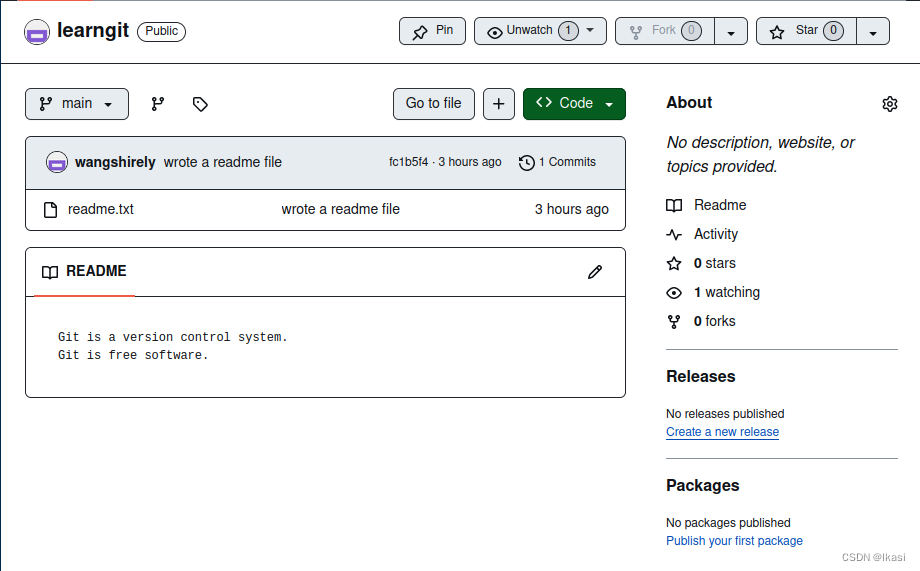Image resolution: width=920 pixels, height=571 pixels.
Task: View tags via the tag icon
Action: pos(200,104)
